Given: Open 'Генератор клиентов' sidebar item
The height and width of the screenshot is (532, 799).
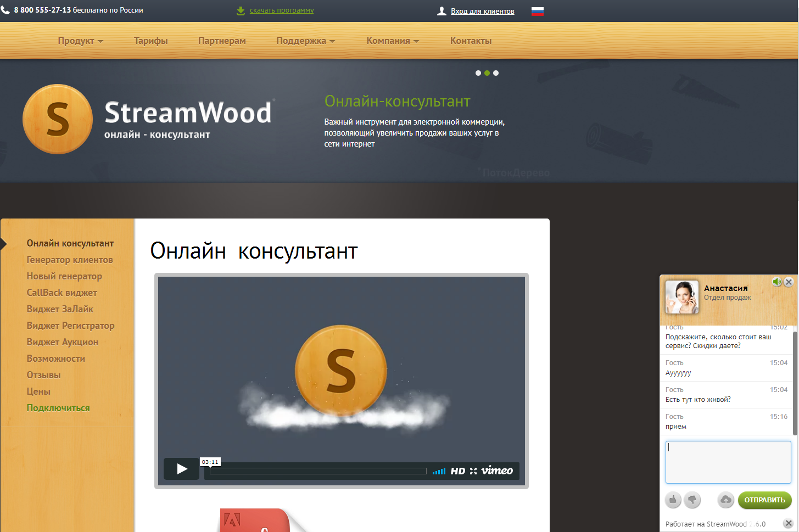Looking at the screenshot, I should click(x=70, y=260).
